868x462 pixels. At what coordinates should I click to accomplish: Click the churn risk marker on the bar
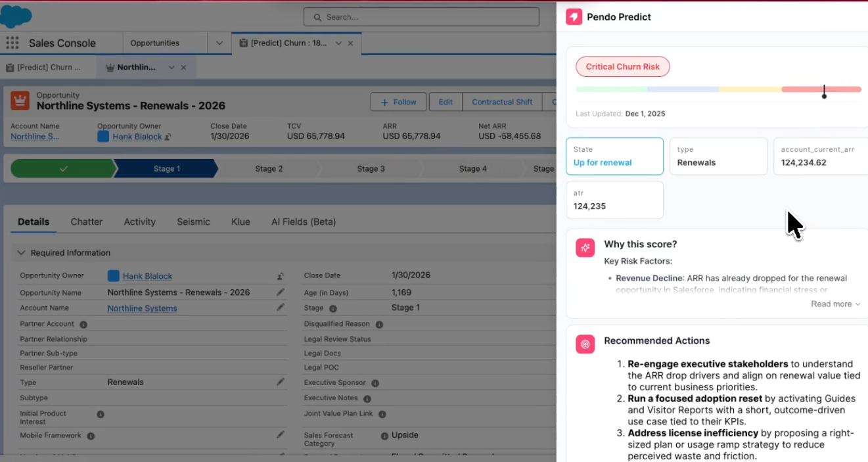point(824,92)
